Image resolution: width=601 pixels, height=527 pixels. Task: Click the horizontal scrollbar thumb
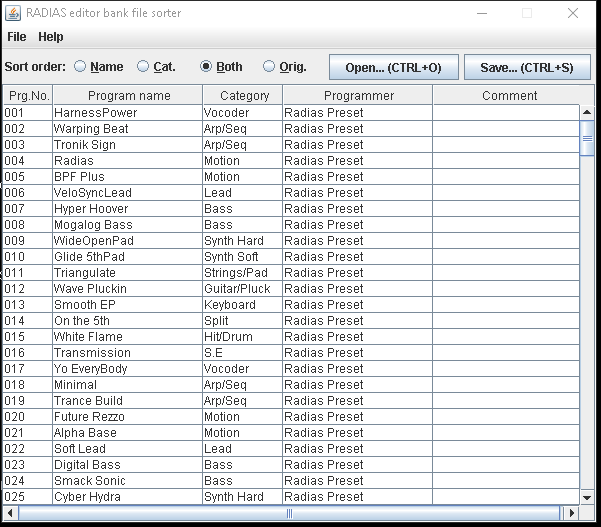click(x=289, y=513)
